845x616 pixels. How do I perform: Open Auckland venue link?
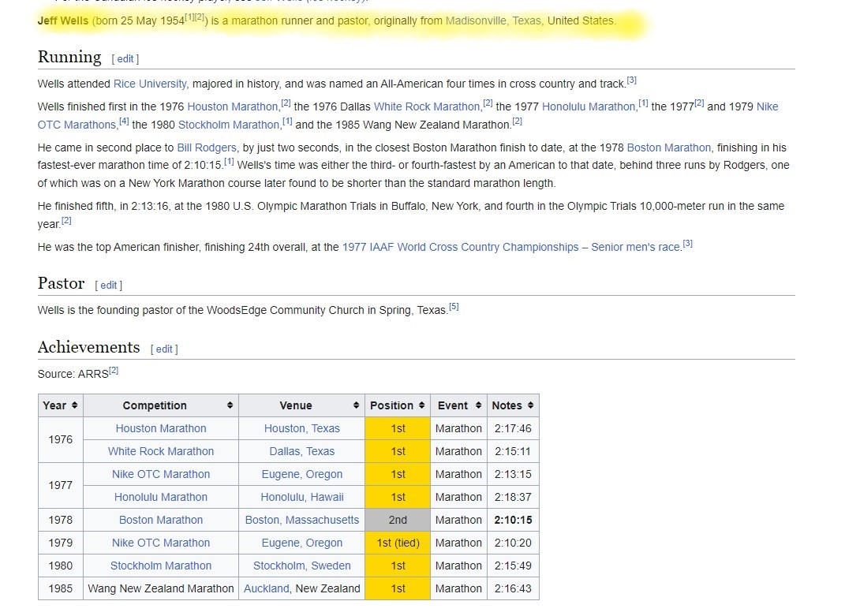point(266,588)
